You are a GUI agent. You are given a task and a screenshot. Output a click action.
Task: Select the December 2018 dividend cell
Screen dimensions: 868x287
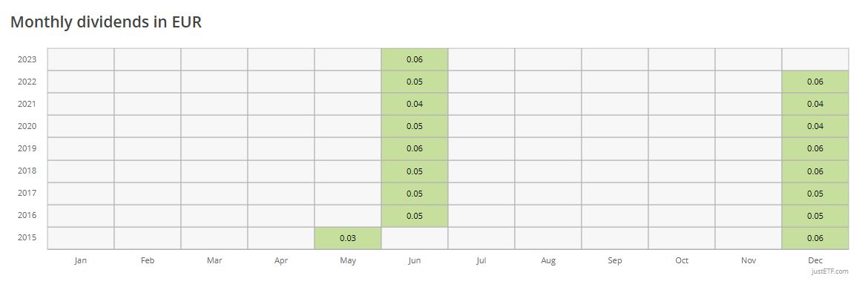(x=815, y=171)
